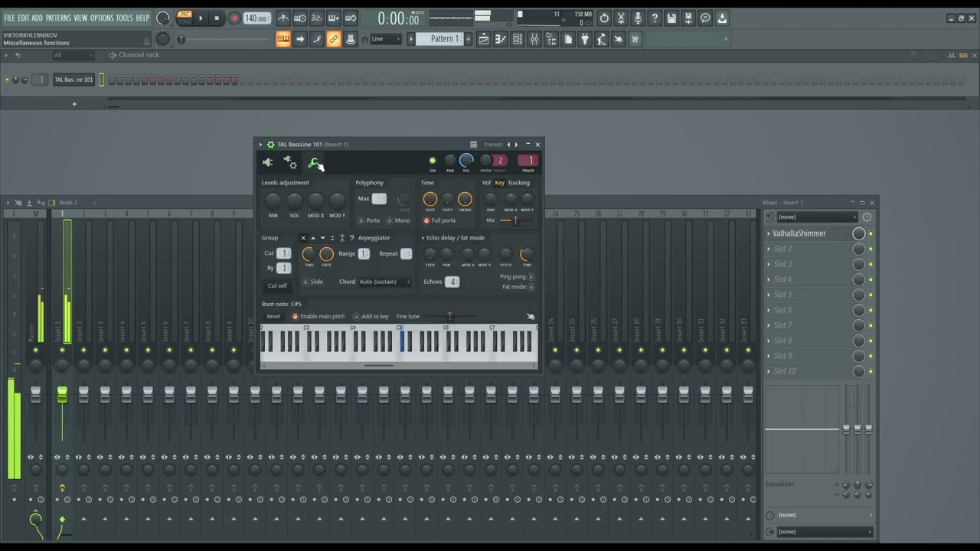Viewport: 980px width, 551px height.
Task: Toggle the plugin ON green LED
Action: (x=433, y=161)
